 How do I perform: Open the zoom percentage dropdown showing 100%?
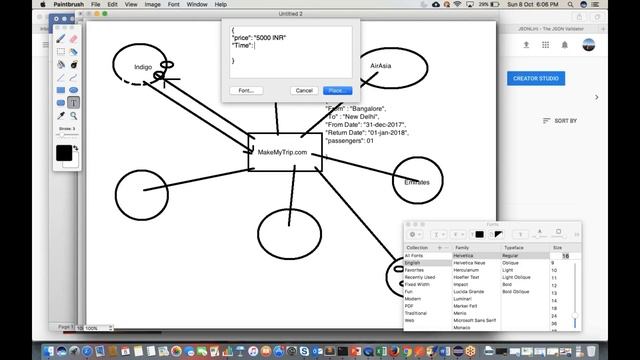click(x=98, y=328)
